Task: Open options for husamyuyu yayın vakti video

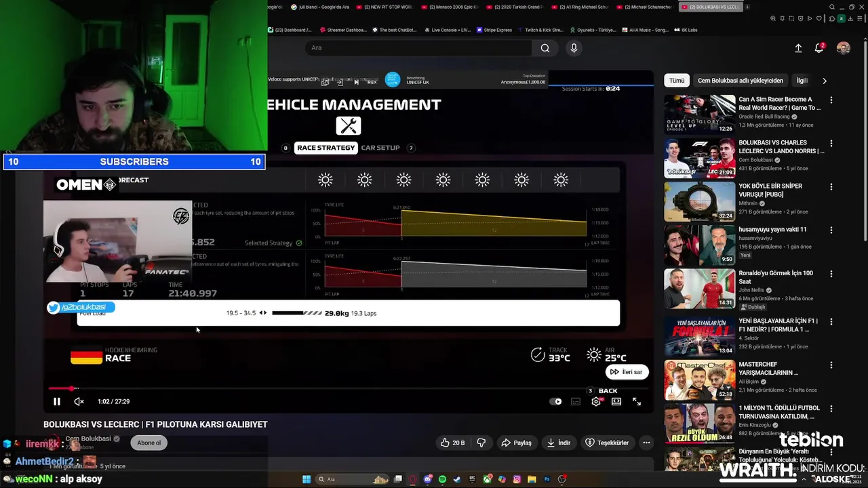Action: [x=831, y=230]
